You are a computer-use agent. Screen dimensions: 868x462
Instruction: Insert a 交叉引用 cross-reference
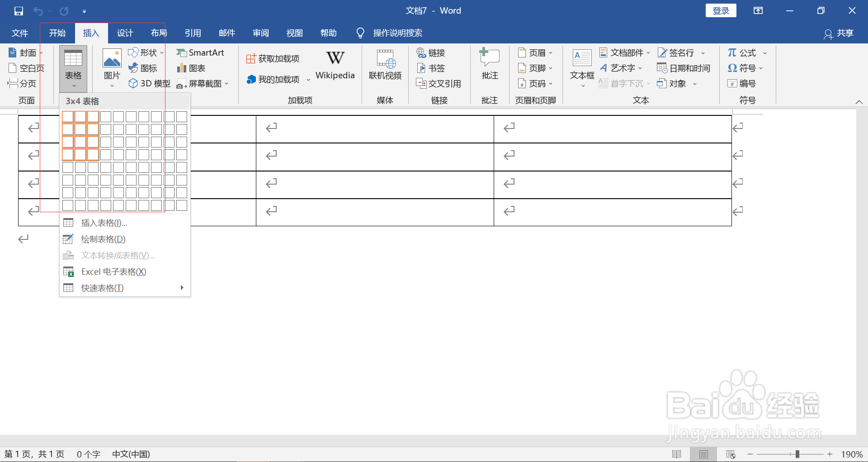pos(439,84)
